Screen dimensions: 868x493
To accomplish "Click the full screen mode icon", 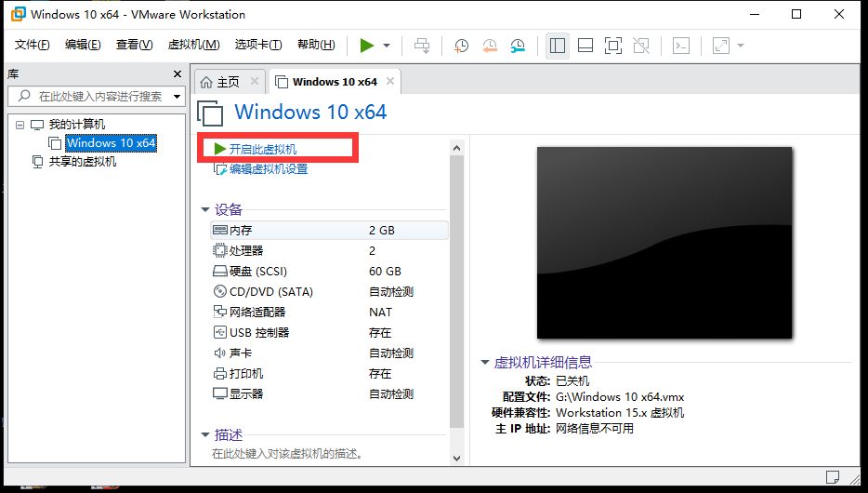I will pos(613,46).
